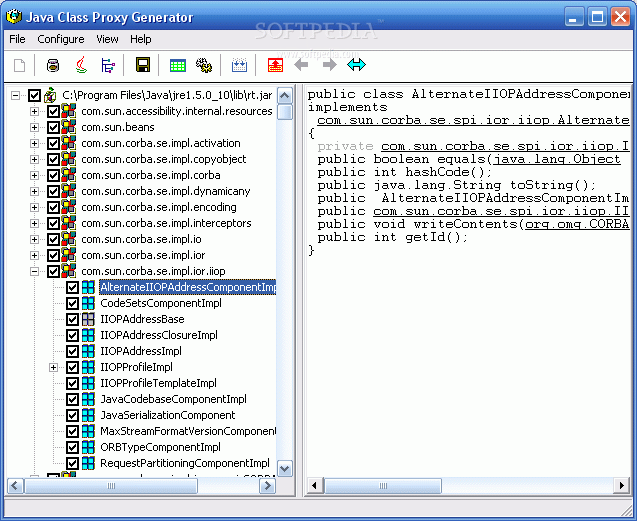Follow the org.omg.CORBA link in writeContents
Screen dimensions: 637x521
(x=577, y=224)
